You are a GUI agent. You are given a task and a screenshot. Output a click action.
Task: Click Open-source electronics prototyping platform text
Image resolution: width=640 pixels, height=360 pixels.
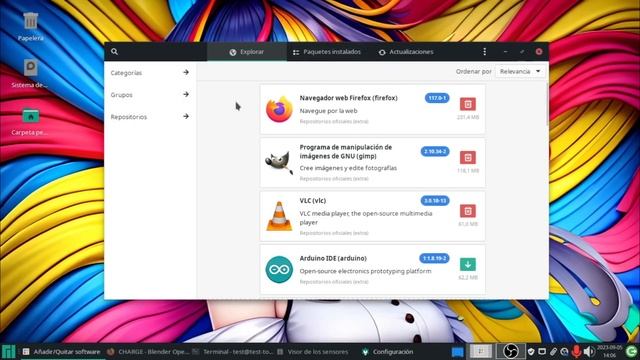pyautogui.click(x=365, y=271)
